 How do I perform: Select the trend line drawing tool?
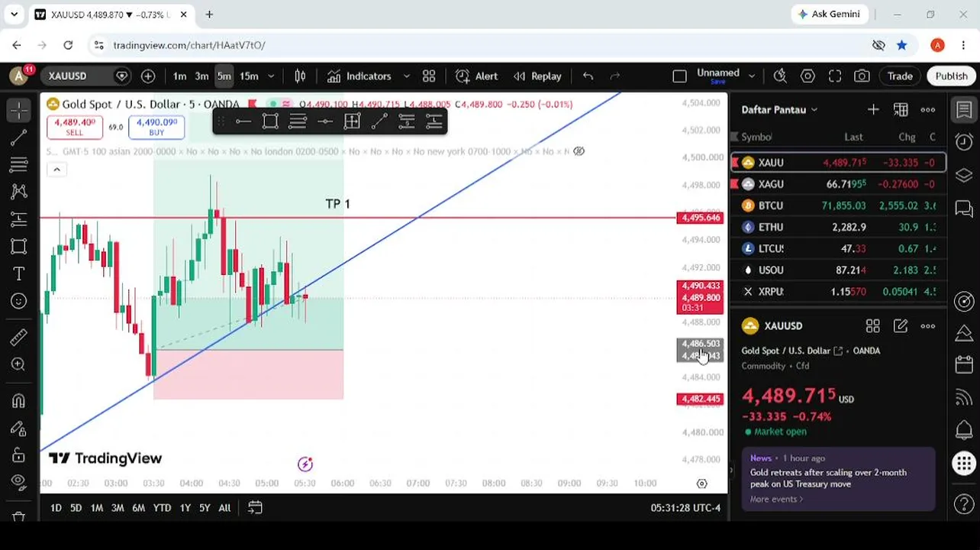coord(19,137)
